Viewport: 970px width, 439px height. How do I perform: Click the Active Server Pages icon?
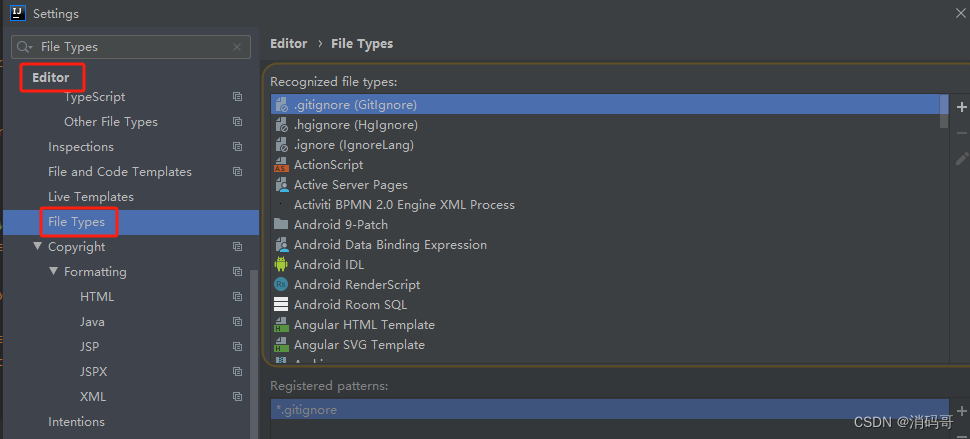(281, 185)
